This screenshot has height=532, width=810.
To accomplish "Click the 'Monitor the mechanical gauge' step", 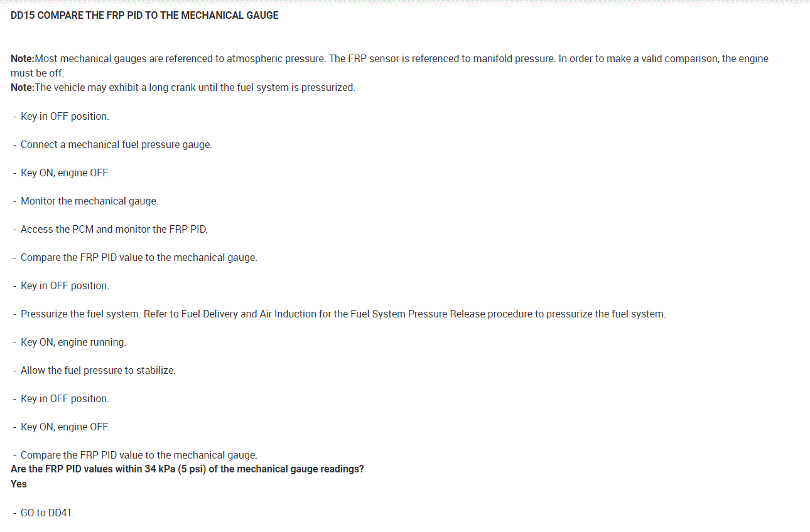I will [x=89, y=201].
